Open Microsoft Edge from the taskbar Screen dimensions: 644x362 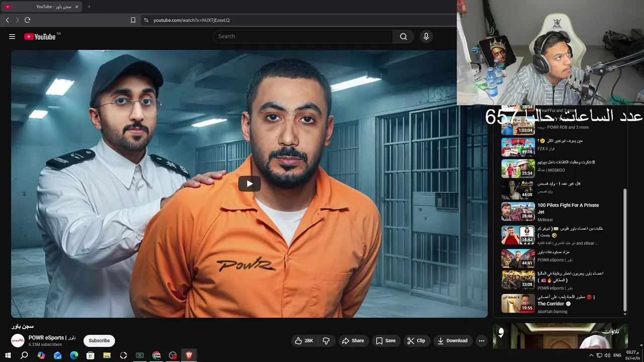(x=74, y=355)
